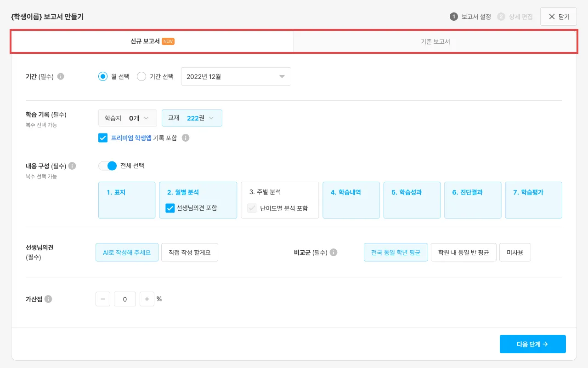Uncheck 선생님의견 포함 checkbox
Viewport: 588px width, 368px height.
point(170,208)
